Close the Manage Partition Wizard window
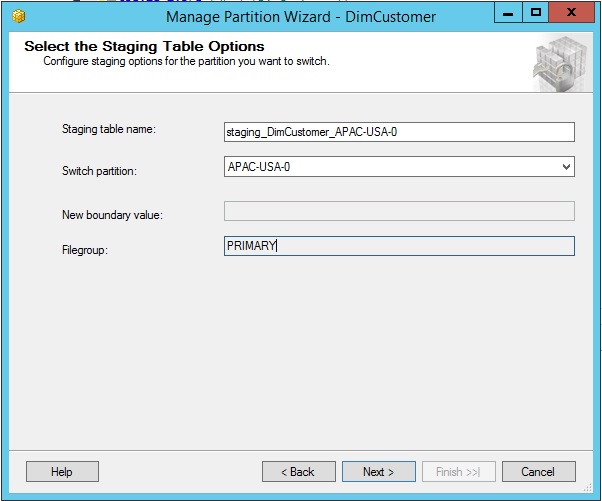This screenshot has height=501, width=602. click(x=571, y=13)
